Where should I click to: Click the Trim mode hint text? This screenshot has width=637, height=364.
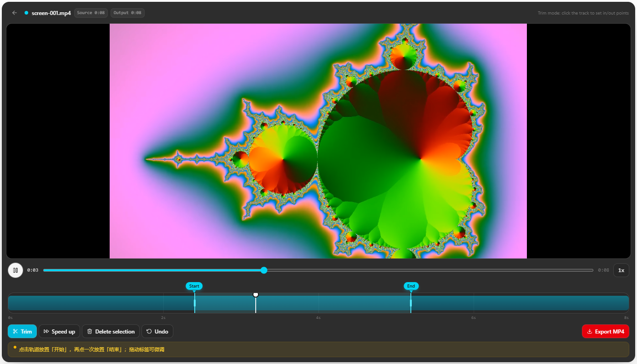tap(583, 13)
